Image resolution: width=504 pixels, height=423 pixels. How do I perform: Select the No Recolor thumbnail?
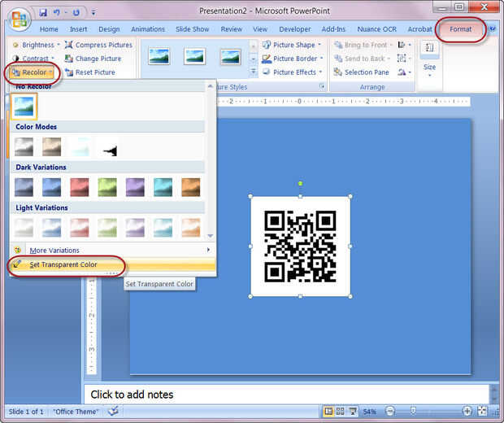pos(24,106)
